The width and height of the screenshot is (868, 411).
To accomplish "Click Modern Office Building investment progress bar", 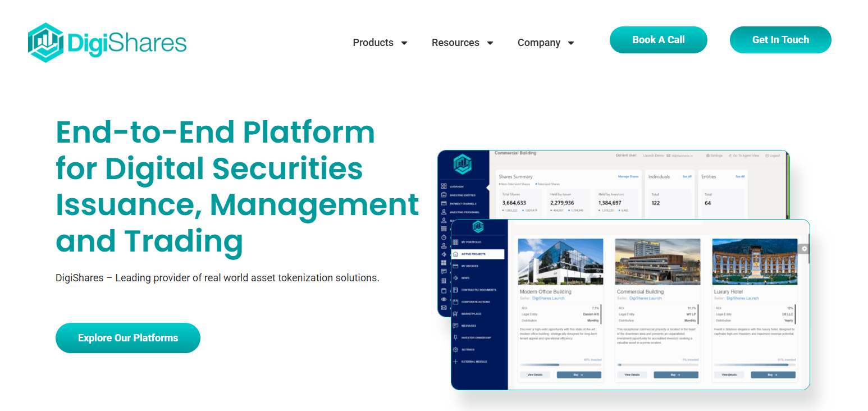I will (560, 364).
